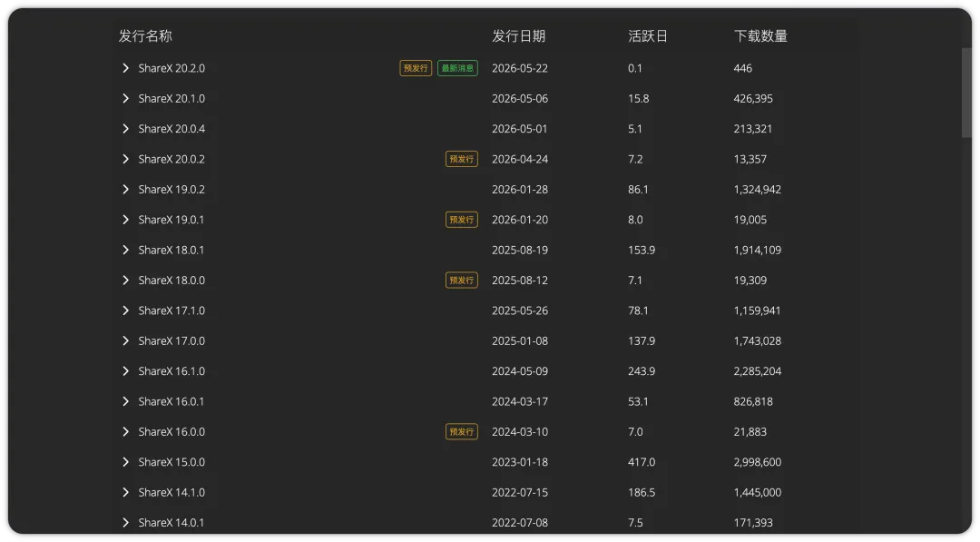This screenshot has height=542, width=980.
Task: Expand the ShareX 20.0.2 release row
Action: tap(125, 159)
